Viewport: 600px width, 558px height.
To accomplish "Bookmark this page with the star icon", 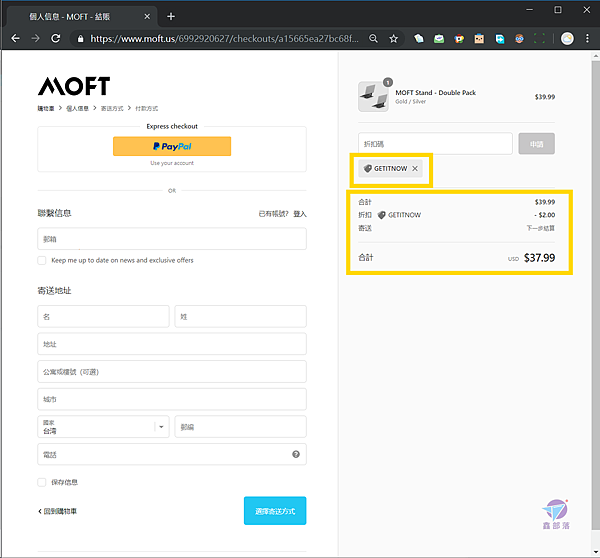I will [x=393, y=39].
